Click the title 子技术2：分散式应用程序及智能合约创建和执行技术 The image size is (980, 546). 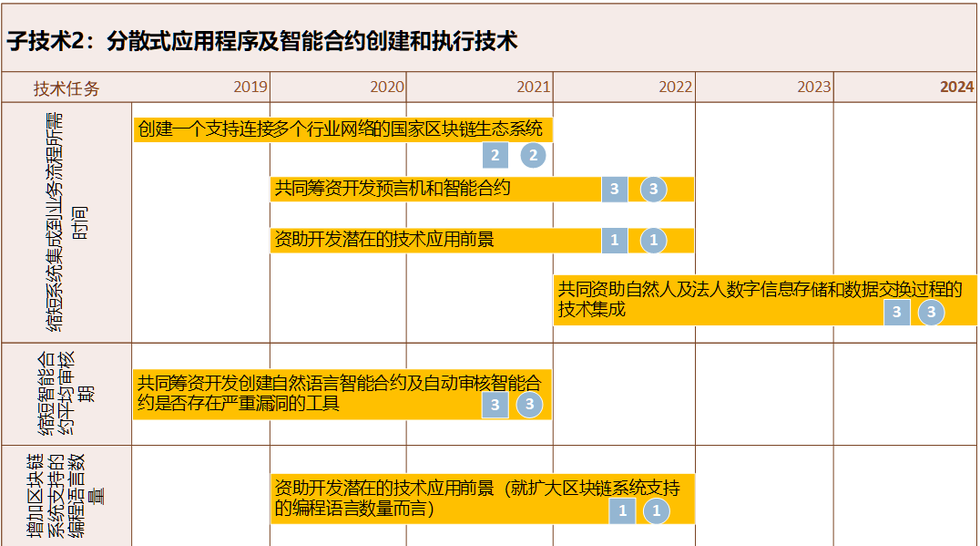tap(262, 41)
